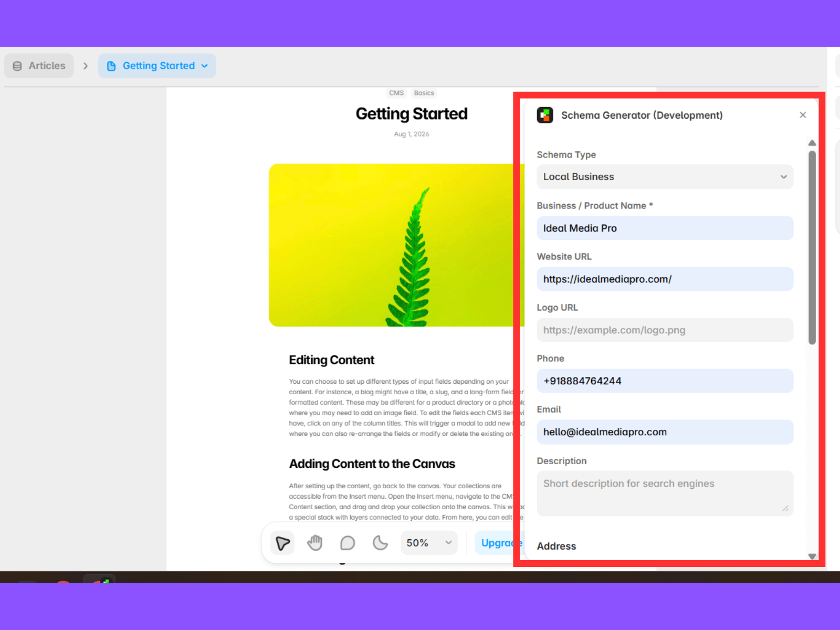This screenshot has height=630, width=840.
Task: Click the panel scrollbar up arrow
Action: point(812,143)
